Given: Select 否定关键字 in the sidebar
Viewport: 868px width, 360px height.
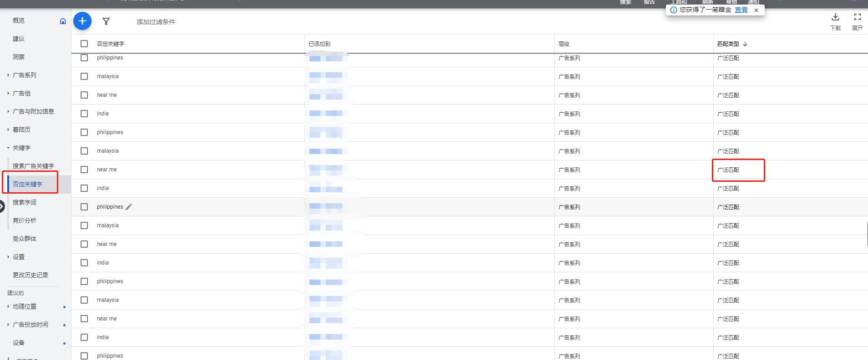Looking at the screenshot, I should pos(27,184).
